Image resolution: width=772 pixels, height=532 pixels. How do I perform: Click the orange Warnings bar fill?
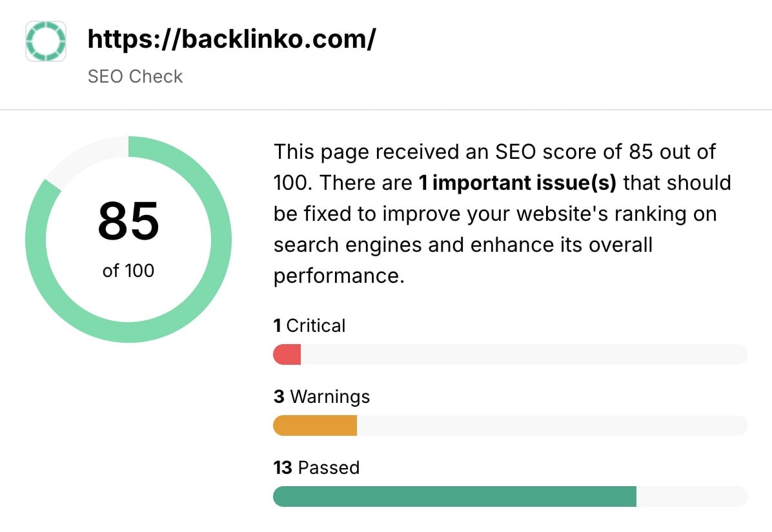[x=315, y=425]
